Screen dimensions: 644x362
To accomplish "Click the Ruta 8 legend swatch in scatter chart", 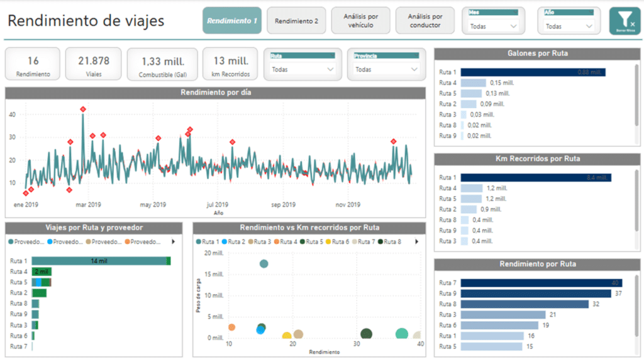I will pyautogui.click(x=380, y=242).
